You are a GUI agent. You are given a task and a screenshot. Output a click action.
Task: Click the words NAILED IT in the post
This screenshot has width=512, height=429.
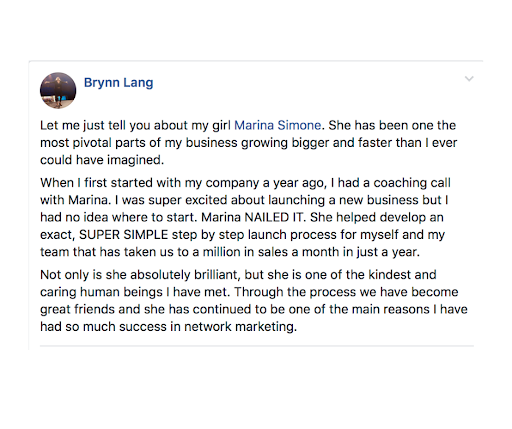click(x=273, y=217)
